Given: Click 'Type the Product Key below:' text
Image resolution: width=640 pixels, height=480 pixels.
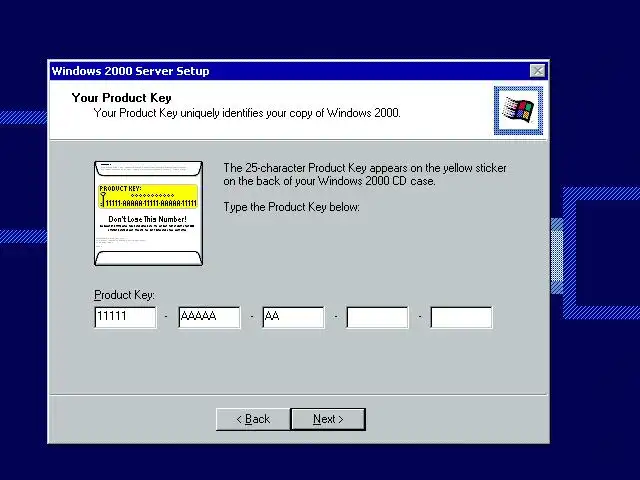Looking at the screenshot, I should [291, 207].
